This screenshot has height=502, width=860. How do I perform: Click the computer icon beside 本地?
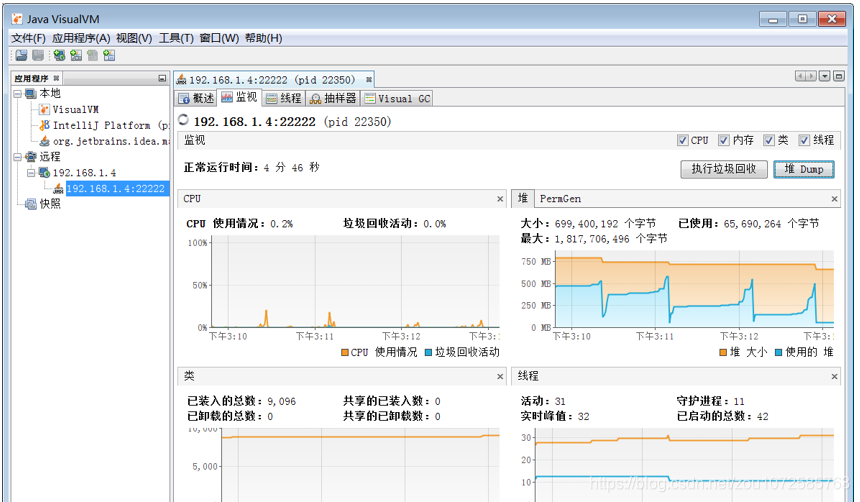click(31, 94)
